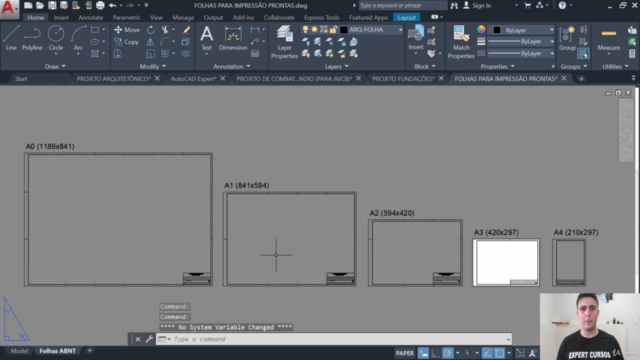Open the ByLayer color dropdown
The image size is (640, 360).
[551, 30]
